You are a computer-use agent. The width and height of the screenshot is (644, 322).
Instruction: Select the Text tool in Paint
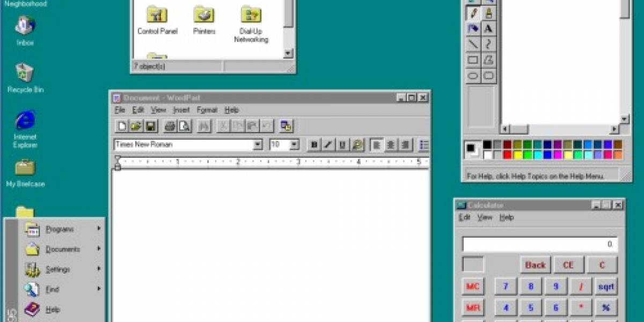pos(488,29)
